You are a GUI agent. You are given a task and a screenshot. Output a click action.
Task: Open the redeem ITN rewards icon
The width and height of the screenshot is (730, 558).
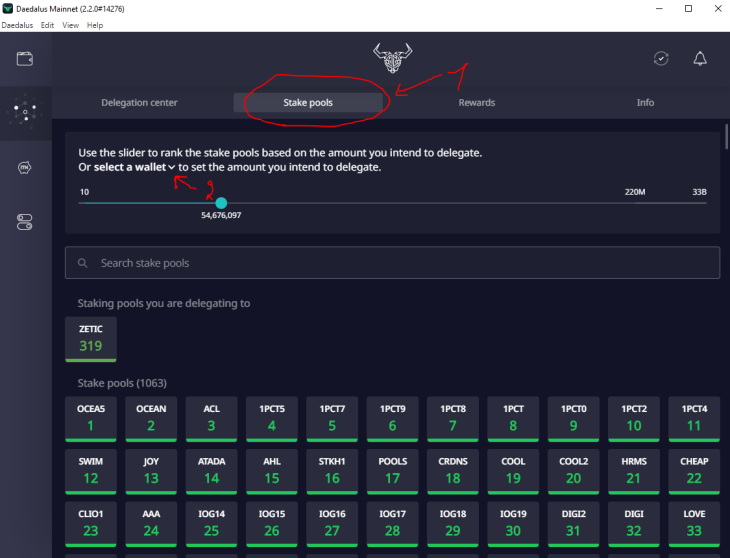tap(25, 167)
